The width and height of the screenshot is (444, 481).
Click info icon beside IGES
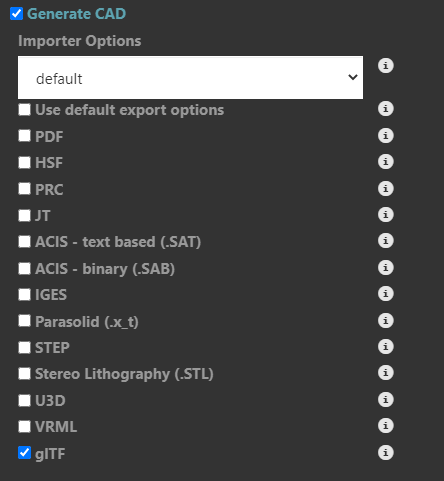[386, 294]
